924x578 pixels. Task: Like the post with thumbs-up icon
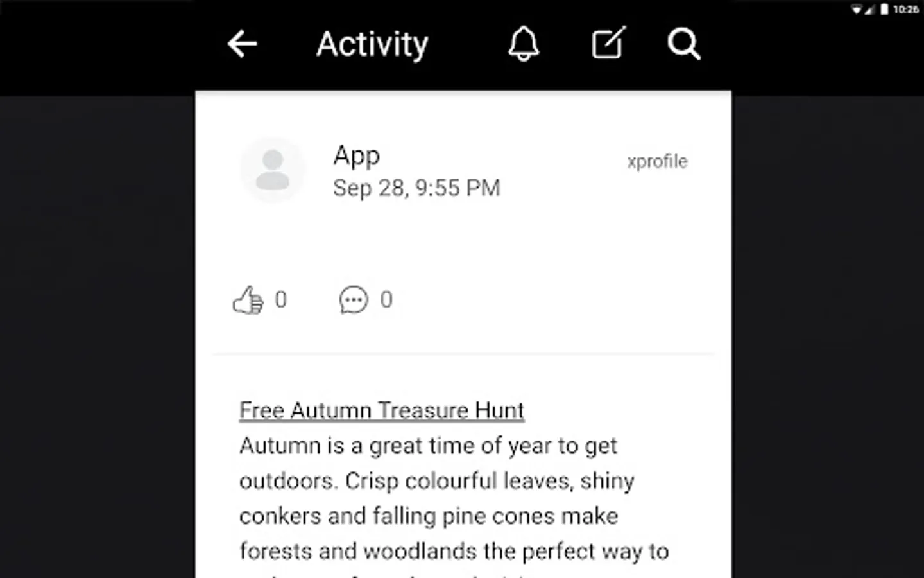[x=248, y=300]
